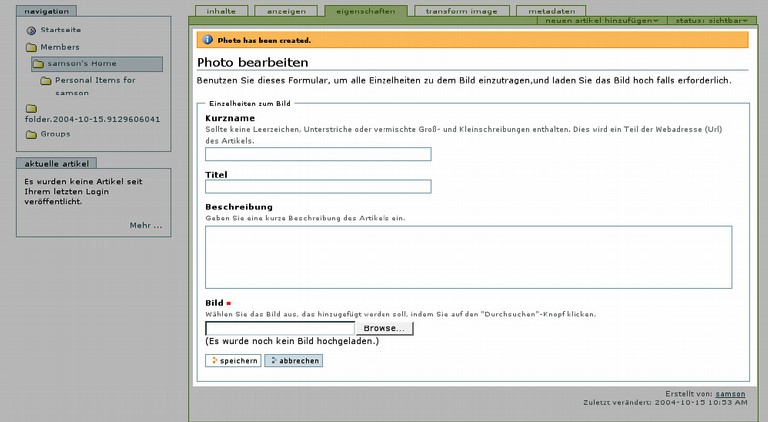
Task: Go to the metadaten tab
Action: point(551,10)
